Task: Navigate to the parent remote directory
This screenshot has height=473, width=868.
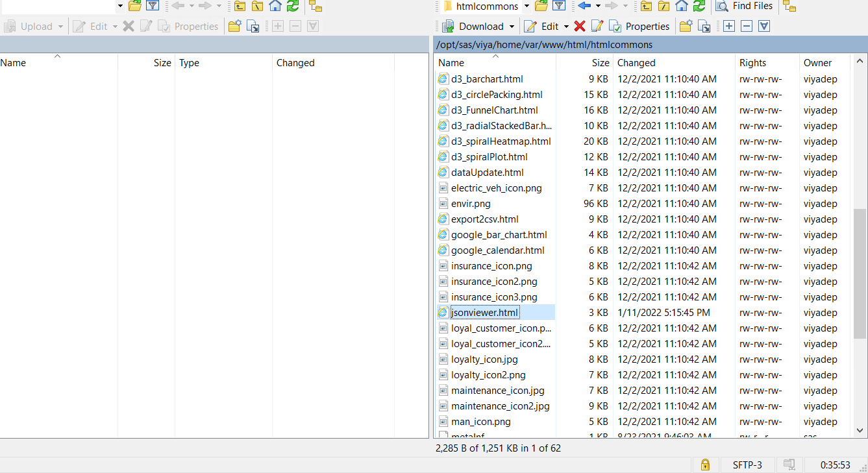Action: coord(645,6)
